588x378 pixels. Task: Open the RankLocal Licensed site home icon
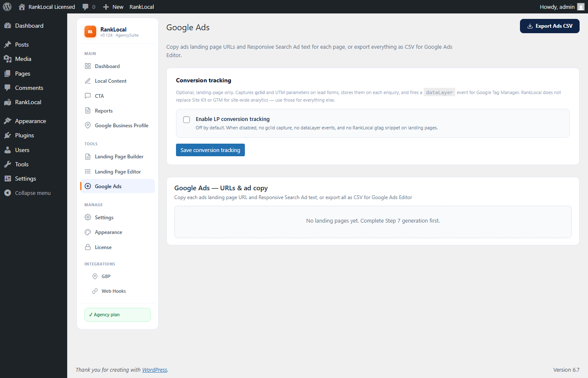(22, 7)
